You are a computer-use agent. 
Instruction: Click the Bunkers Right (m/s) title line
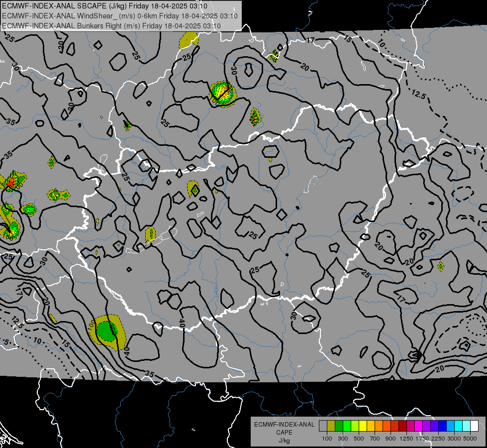point(111,26)
